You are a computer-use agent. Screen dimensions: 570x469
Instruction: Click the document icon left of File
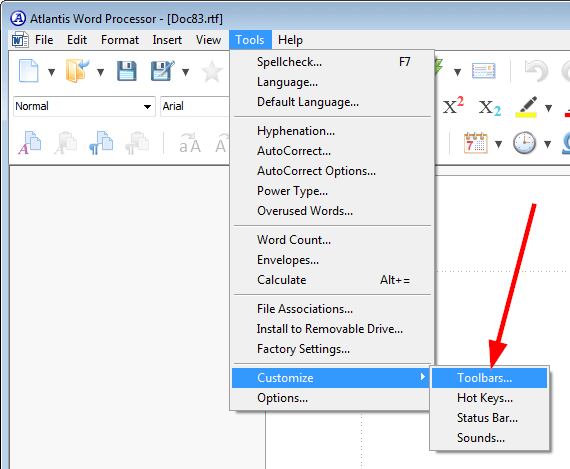[20, 40]
